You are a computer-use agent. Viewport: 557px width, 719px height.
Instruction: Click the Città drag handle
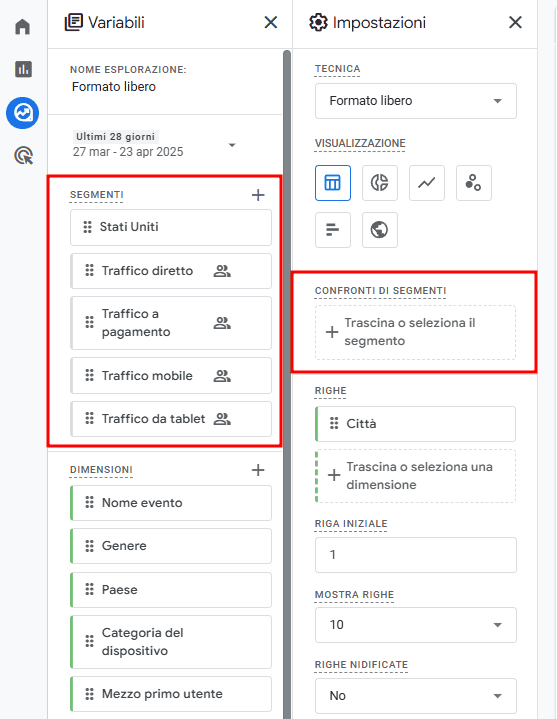[x=334, y=423]
